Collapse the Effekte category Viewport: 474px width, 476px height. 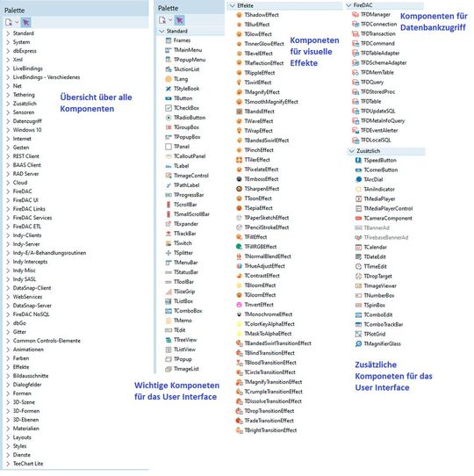pyautogui.click(x=233, y=6)
